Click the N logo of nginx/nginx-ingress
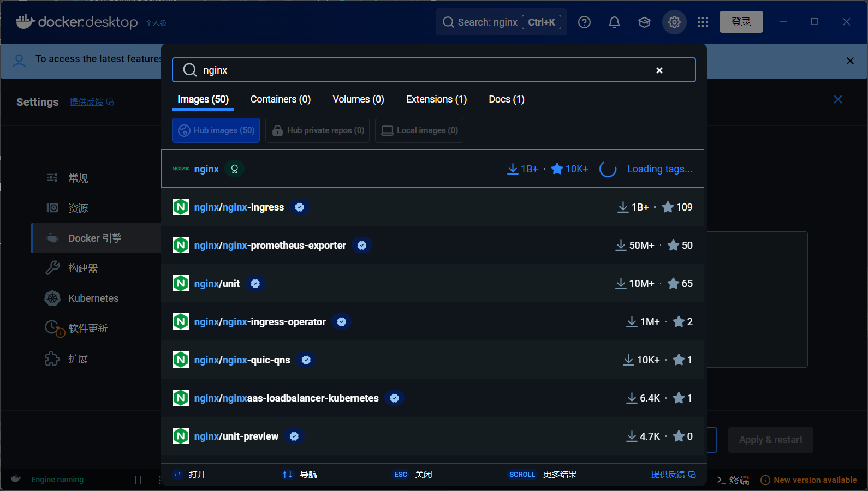Screen dimensions: 868x491 click(x=181, y=207)
